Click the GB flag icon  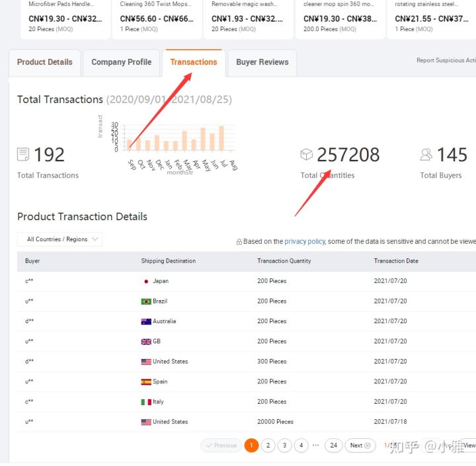(x=146, y=342)
